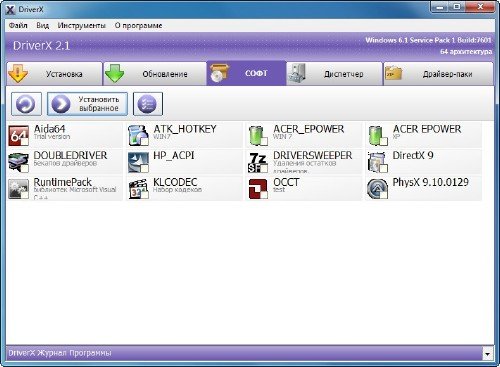Tick the Aida64 checkbox
This screenshot has height=367, width=500.
pos(24,141)
